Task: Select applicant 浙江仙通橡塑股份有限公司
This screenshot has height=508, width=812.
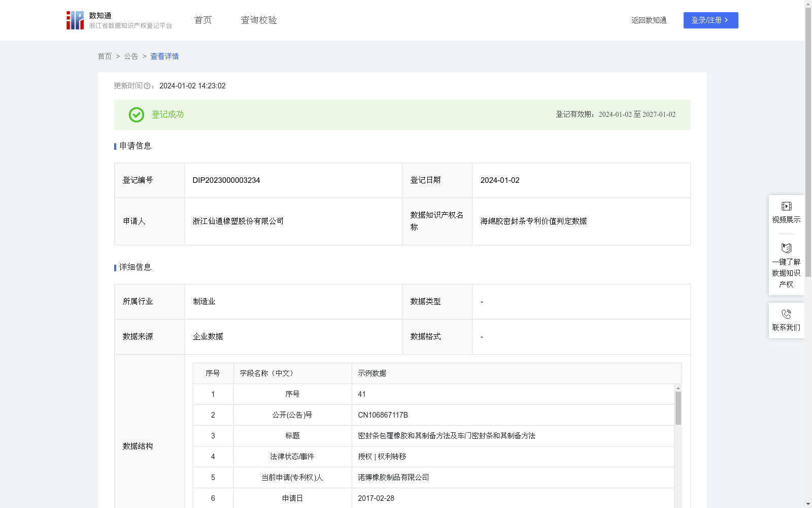Action: pyautogui.click(x=238, y=221)
